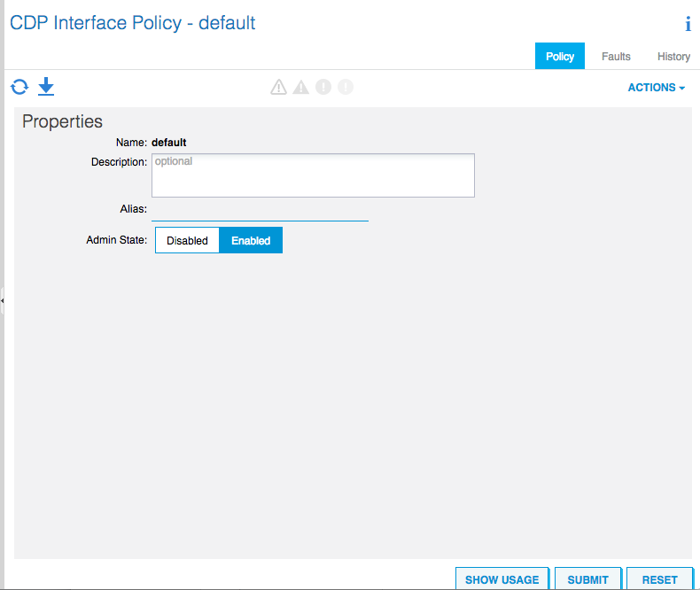Open the History tab

[673, 57]
